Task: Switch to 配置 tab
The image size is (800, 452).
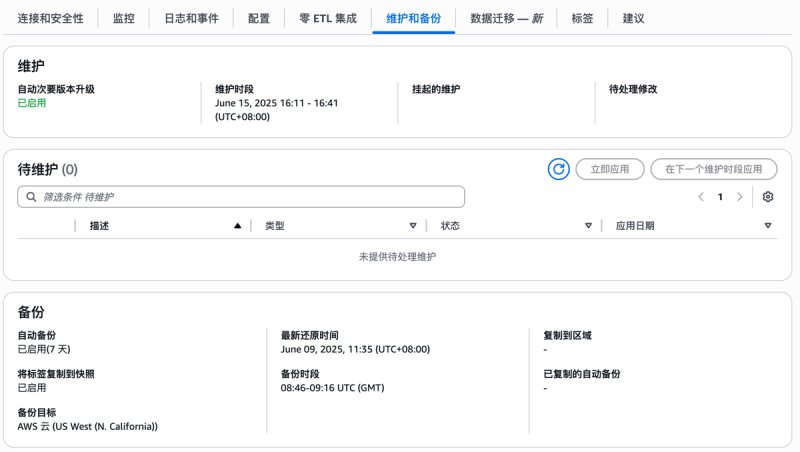Action: (x=259, y=18)
